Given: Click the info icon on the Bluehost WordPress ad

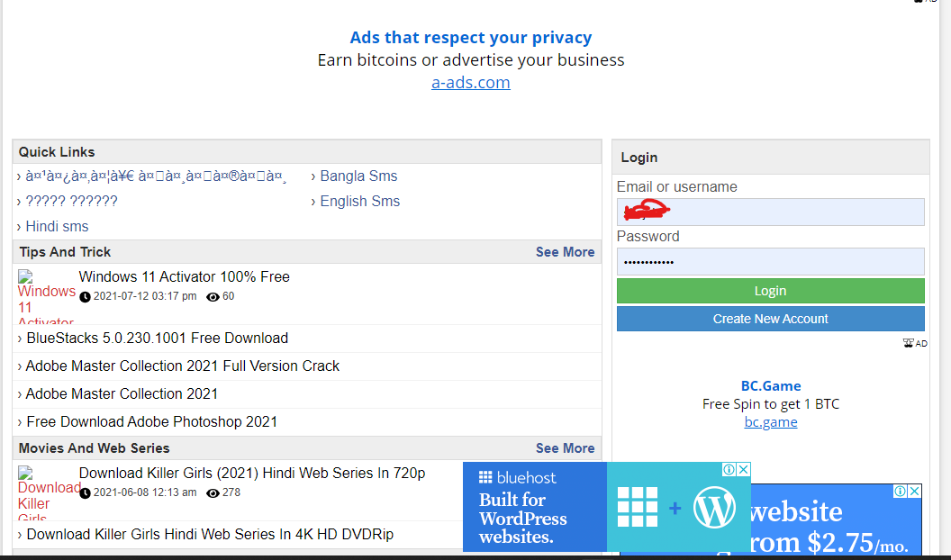Looking at the screenshot, I should tap(729, 470).
